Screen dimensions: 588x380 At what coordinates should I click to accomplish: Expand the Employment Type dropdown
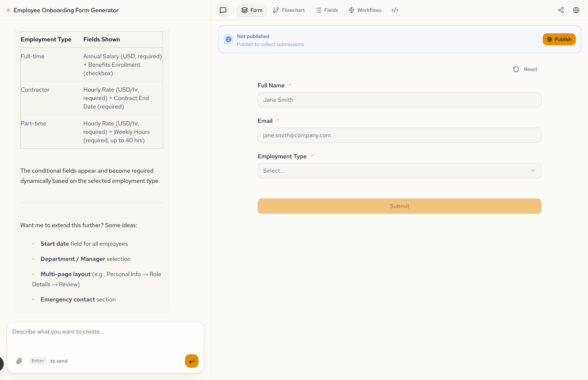pos(395,171)
